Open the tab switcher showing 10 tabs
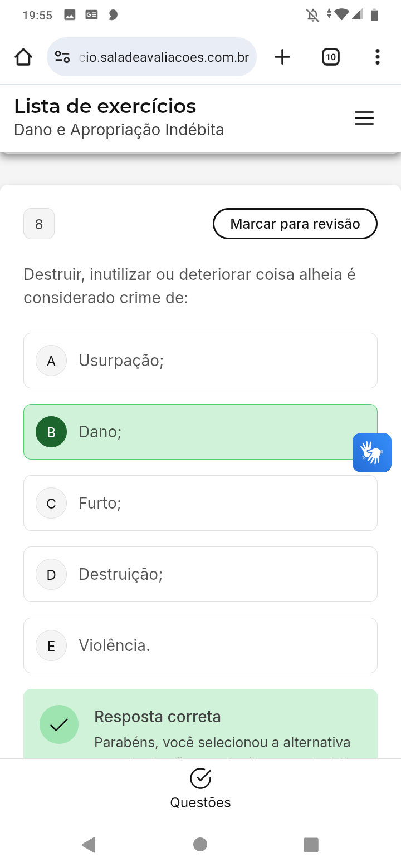Viewport: 401px width, 868px height. point(330,57)
